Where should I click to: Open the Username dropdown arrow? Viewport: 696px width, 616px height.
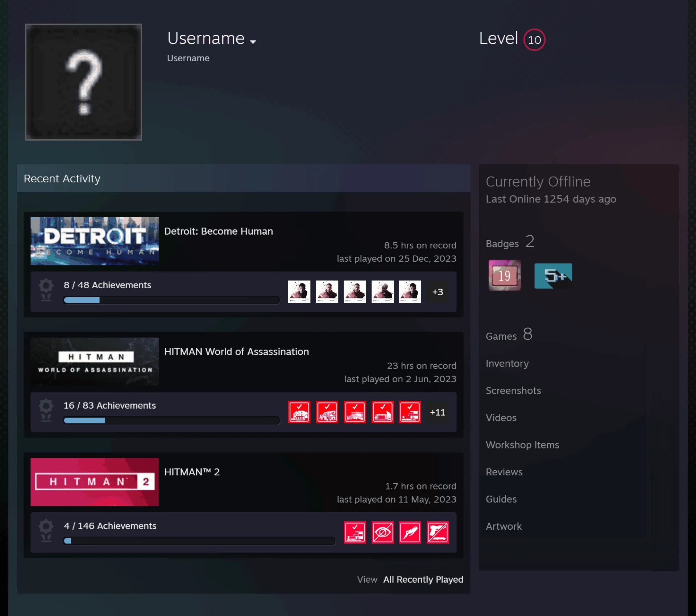253,42
